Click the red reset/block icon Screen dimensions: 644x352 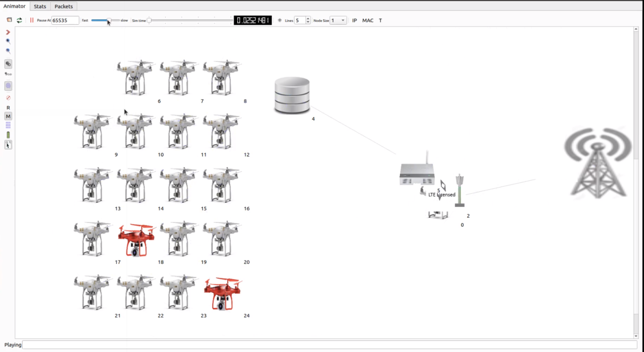[x=8, y=98]
